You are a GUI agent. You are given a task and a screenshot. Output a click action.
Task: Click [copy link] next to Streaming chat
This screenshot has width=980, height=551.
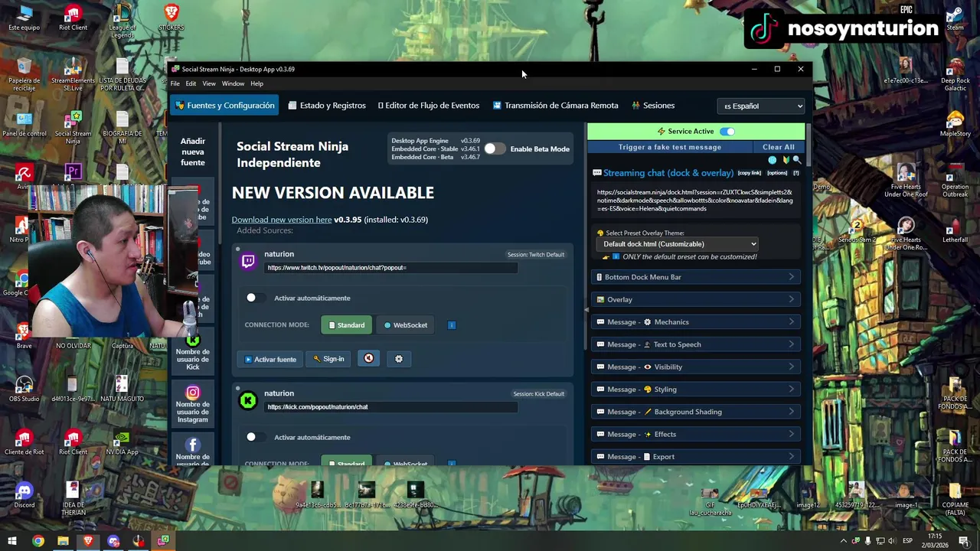pyautogui.click(x=750, y=173)
